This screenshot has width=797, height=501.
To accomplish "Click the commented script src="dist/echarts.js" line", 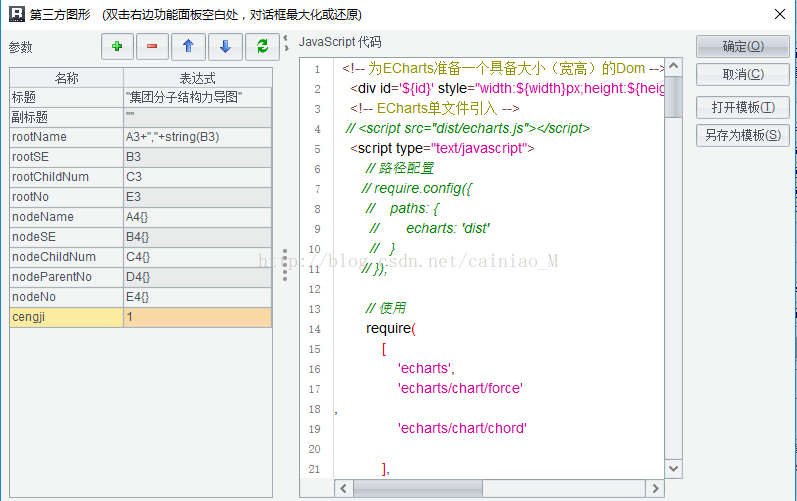I will [468, 129].
